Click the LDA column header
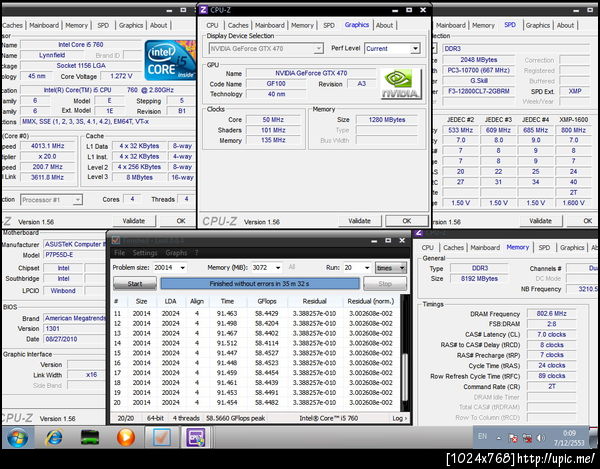600x469 pixels. pyautogui.click(x=170, y=301)
